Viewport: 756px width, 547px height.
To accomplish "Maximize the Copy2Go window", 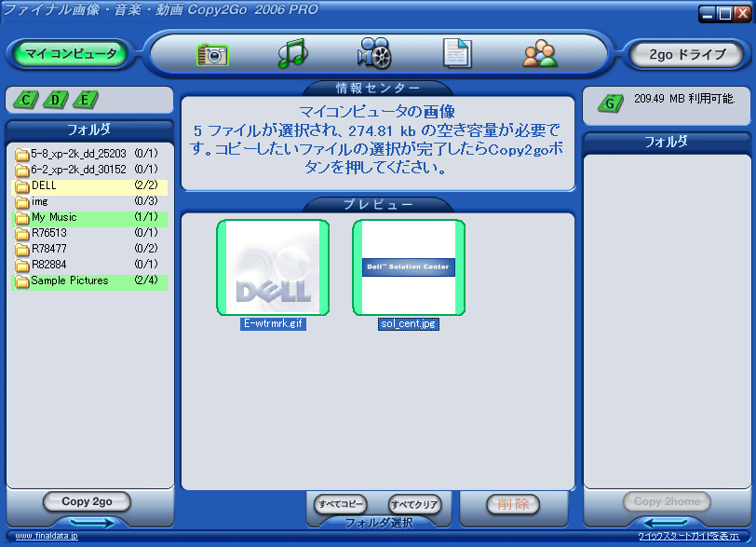I will [x=724, y=13].
